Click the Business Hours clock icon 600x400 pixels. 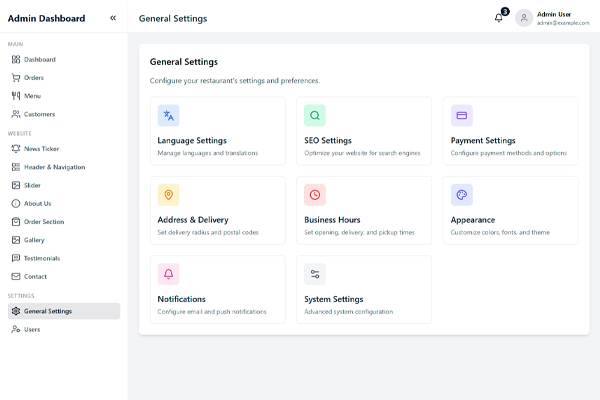coord(315,195)
